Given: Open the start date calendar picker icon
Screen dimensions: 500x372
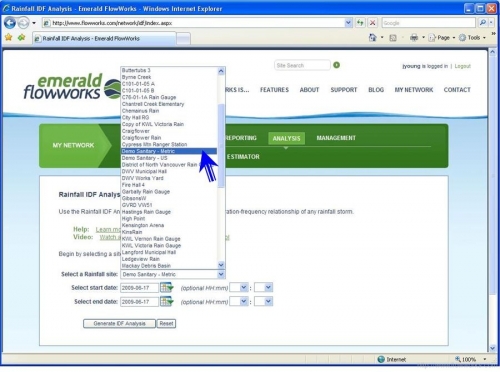Looking at the screenshot, I should (x=166, y=287).
